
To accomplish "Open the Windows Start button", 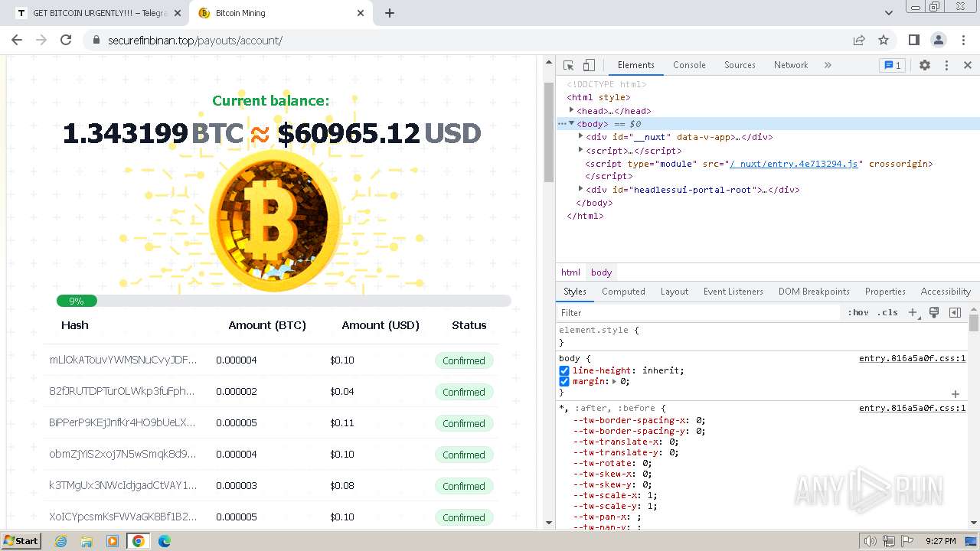I will coord(21,540).
